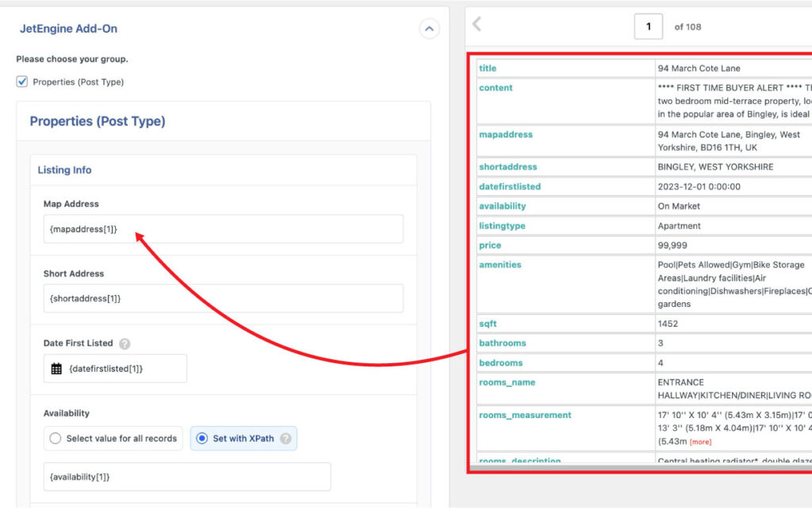Click the Listing Info section header
This screenshot has width=812, height=510.
[65, 170]
